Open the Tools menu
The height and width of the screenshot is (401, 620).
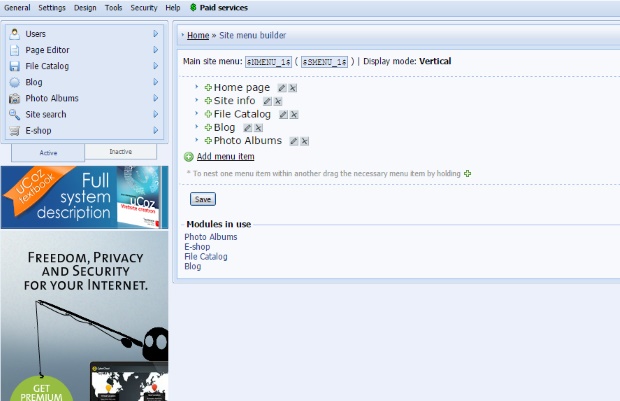(x=113, y=8)
